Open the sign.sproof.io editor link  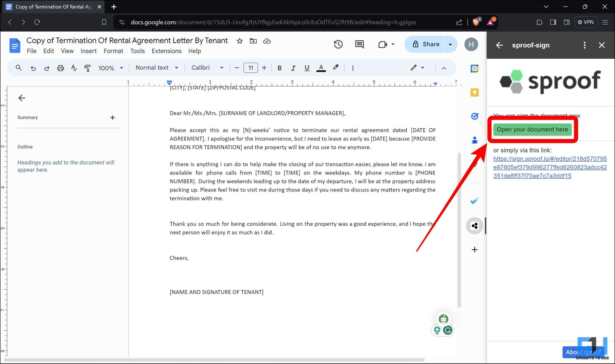coord(550,167)
